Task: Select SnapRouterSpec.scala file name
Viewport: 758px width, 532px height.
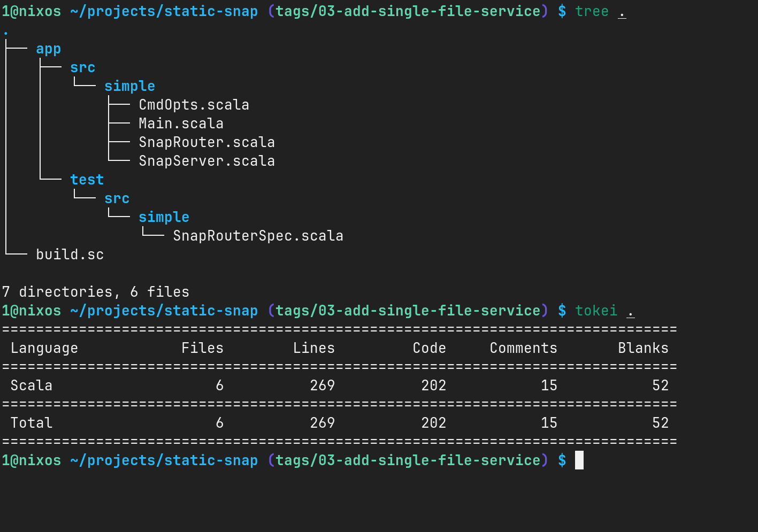Action: (258, 236)
